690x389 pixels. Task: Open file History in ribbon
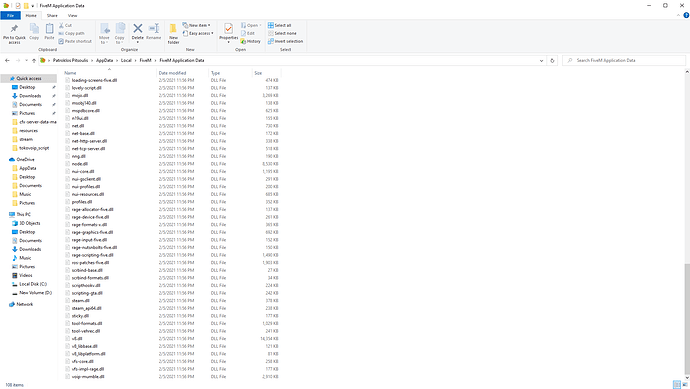(251, 41)
